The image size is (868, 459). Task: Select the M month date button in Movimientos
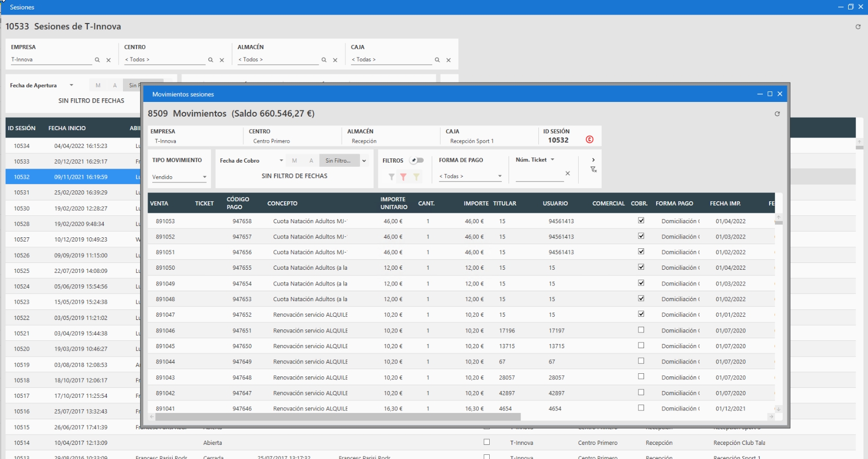pyautogui.click(x=295, y=160)
